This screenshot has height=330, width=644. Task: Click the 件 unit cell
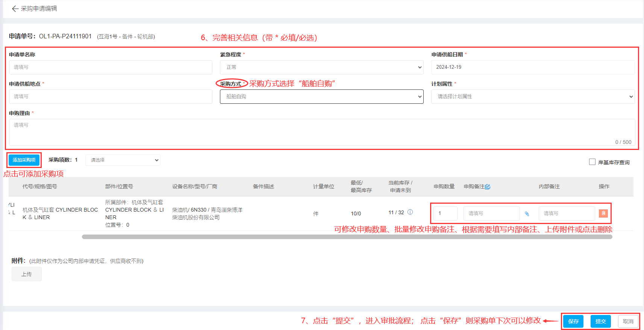[x=316, y=213]
